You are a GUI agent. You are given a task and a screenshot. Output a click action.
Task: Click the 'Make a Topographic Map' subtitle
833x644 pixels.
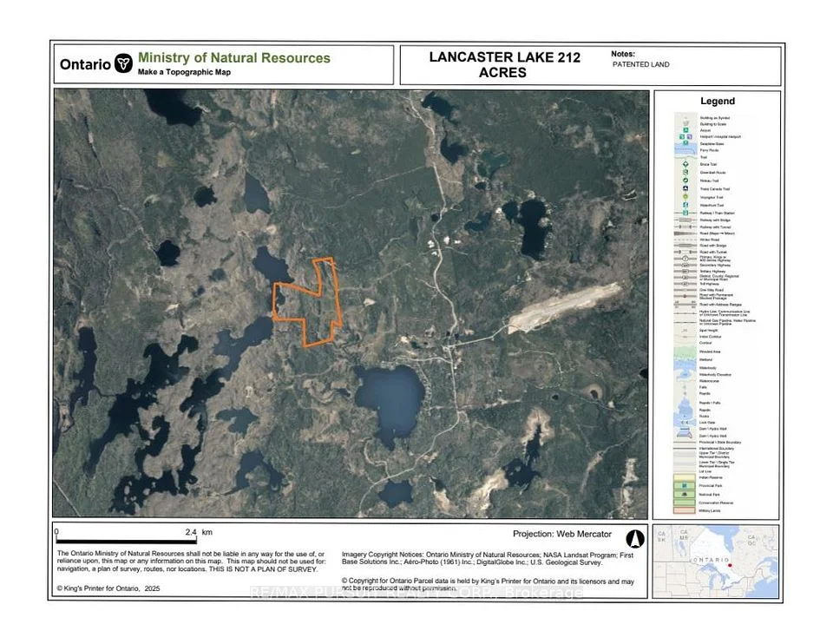tap(184, 72)
